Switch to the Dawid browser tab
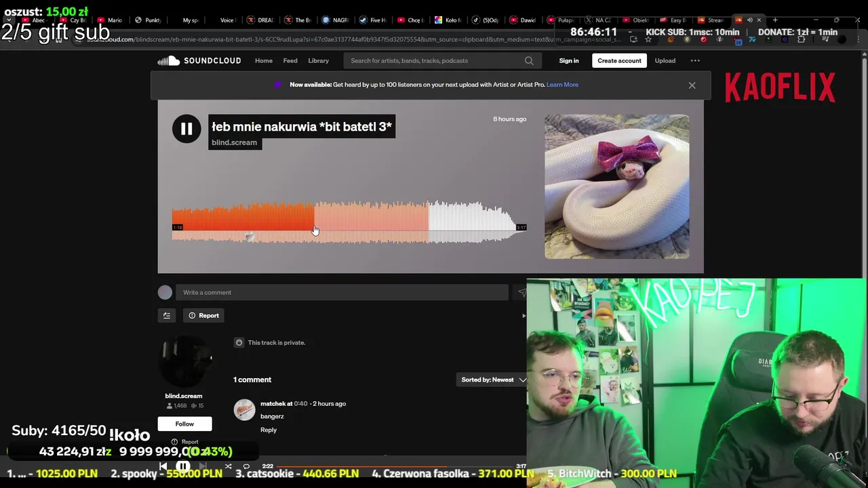Image resolution: width=868 pixels, height=488 pixels. (x=524, y=20)
